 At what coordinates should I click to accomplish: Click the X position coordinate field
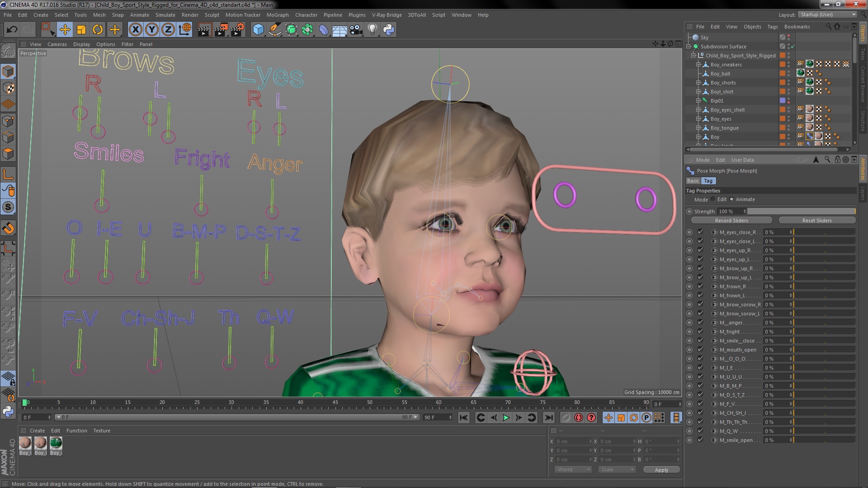pyautogui.click(x=573, y=441)
